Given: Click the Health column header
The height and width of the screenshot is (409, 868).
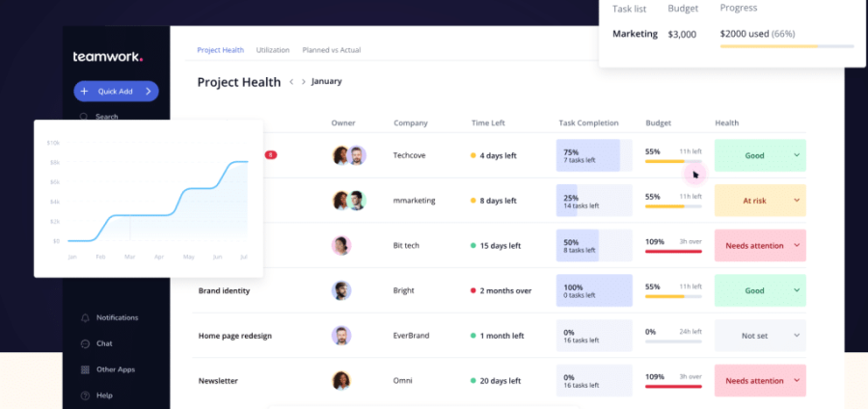Looking at the screenshot, I should tap(727, 123).
